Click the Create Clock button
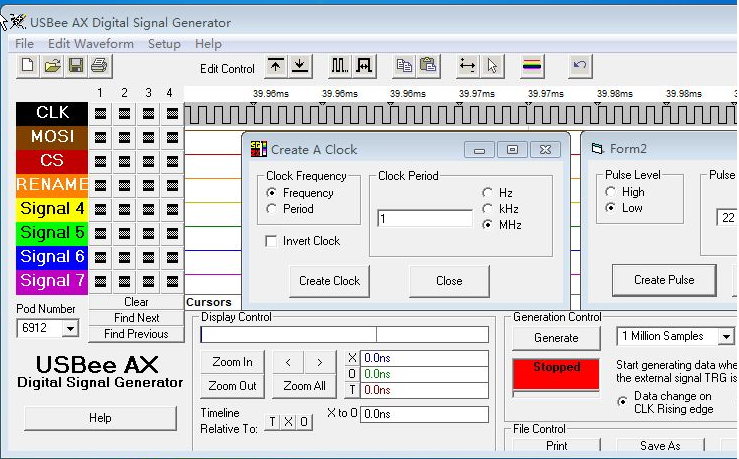The height and width of the screenshot is (459, 739). pyautogui.click(x=329, y=281)
